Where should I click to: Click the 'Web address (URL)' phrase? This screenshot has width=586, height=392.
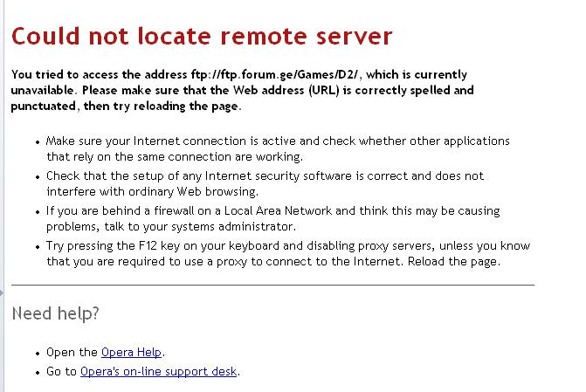(x=286, y=91)
